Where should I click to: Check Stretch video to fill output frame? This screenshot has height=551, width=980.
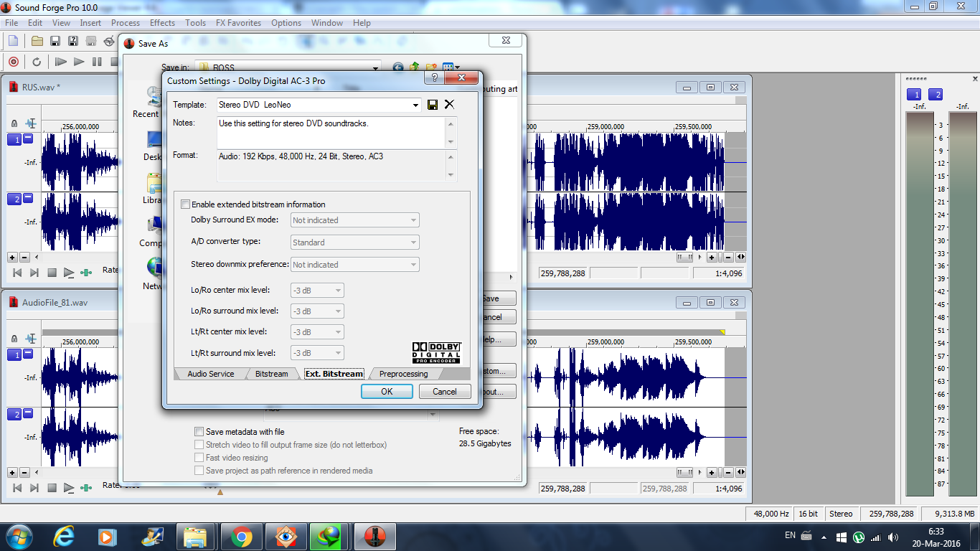click(x=199, y=445)
